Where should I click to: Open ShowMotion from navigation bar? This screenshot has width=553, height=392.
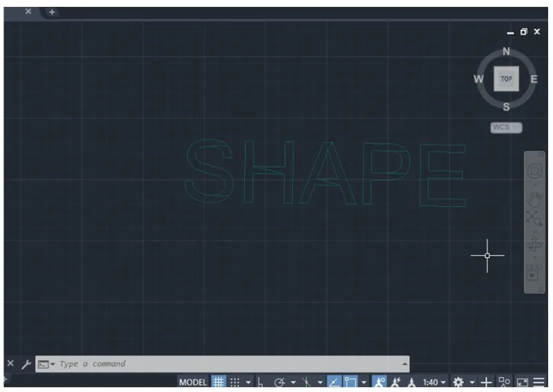click(x=534, y=272)
